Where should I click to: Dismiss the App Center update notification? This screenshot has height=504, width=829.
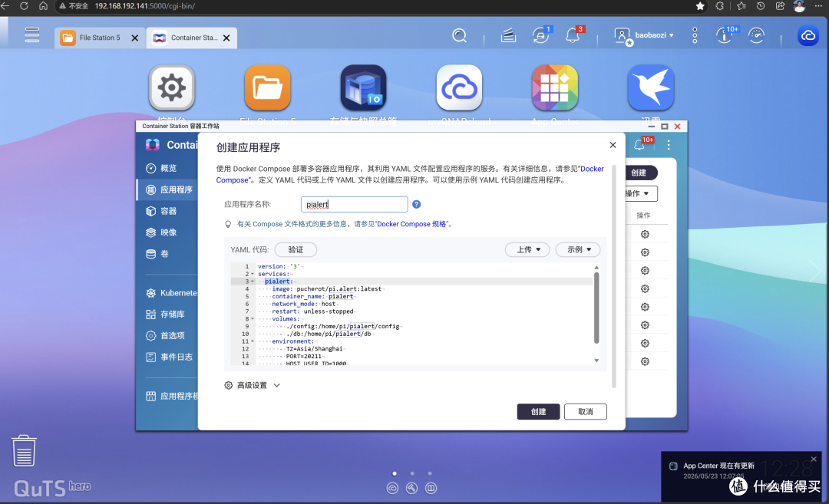[x=814, y=459]
